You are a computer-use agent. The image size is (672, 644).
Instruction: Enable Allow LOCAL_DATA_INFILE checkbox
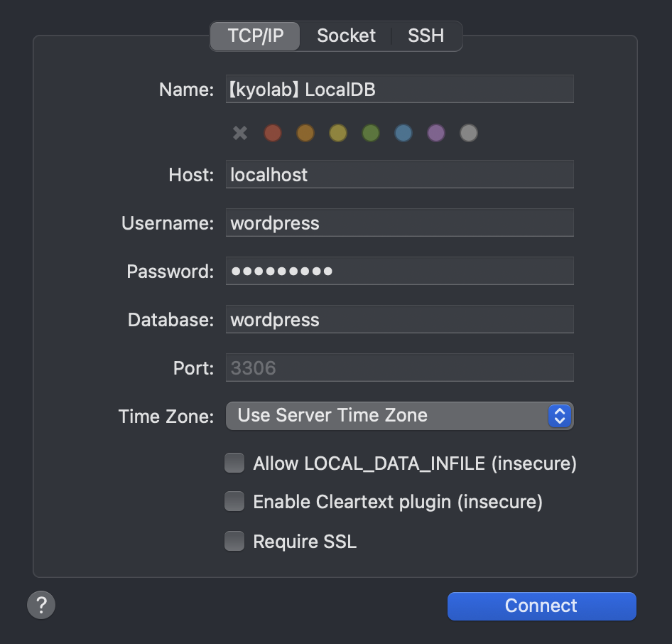point(234,463)
